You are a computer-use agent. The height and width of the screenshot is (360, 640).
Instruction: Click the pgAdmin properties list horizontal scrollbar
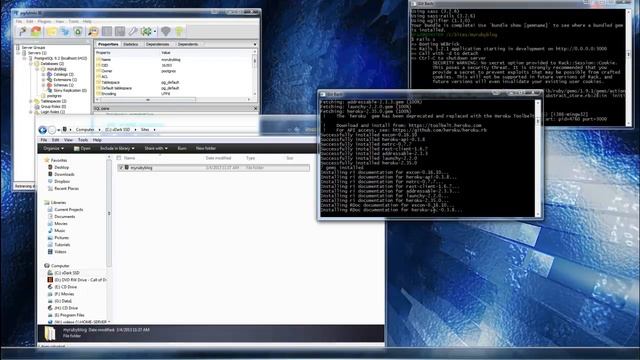pos(148,100)
